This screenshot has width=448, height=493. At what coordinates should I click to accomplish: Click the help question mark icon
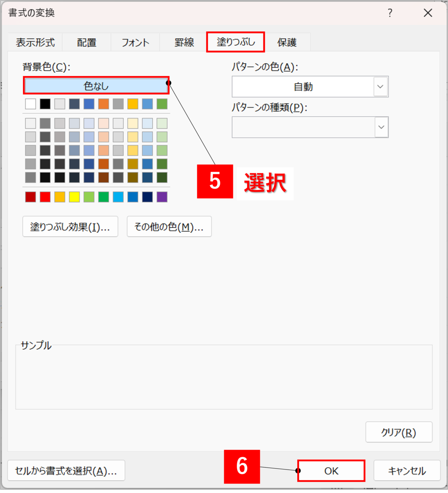390,13
